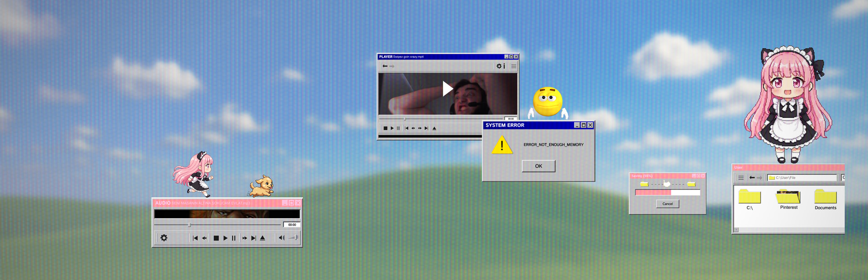Click the album art strip in AUDIO window
The image size is (868, 280).
[x=227, y=214]
